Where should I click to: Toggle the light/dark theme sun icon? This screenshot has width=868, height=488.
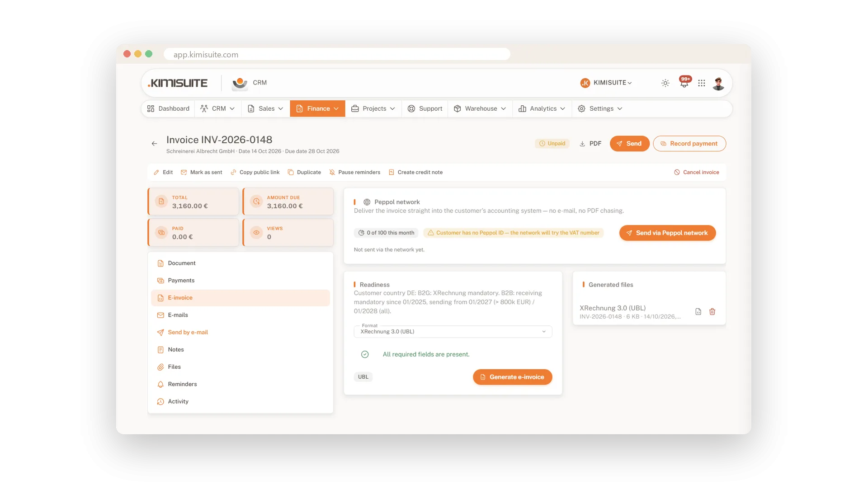(665, 83)
